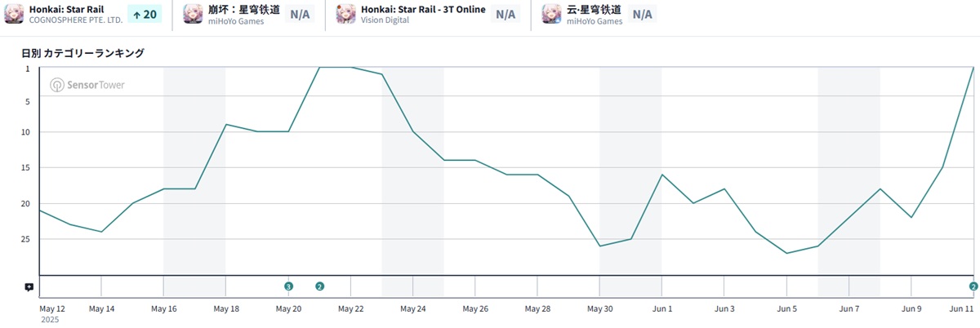Select the 云·星穹铁道 app icon
980x328 pixels.
pyautogui.click(x=552, y=15)
